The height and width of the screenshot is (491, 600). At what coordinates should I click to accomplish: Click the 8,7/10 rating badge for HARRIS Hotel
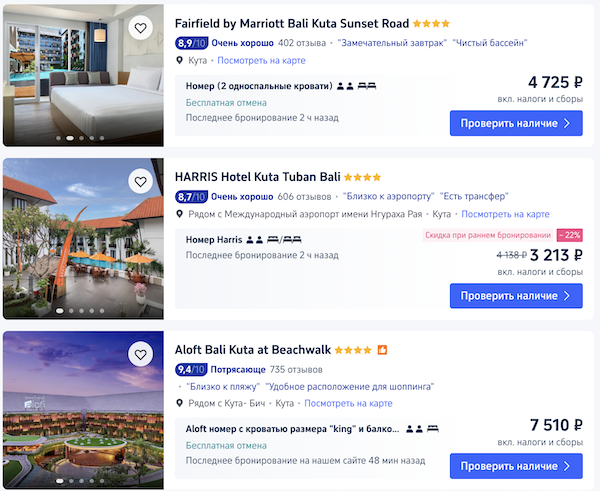[x=191, y=197]
